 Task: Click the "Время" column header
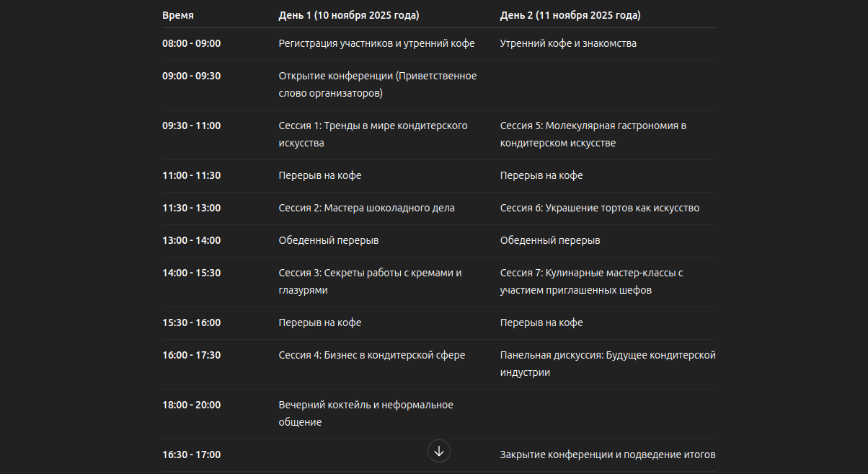point(178,15)
